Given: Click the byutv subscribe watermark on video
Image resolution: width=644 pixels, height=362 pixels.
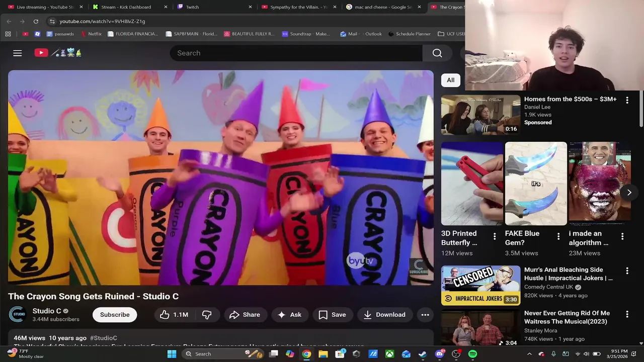Looking at the screenshot, I should click(418, 266).
